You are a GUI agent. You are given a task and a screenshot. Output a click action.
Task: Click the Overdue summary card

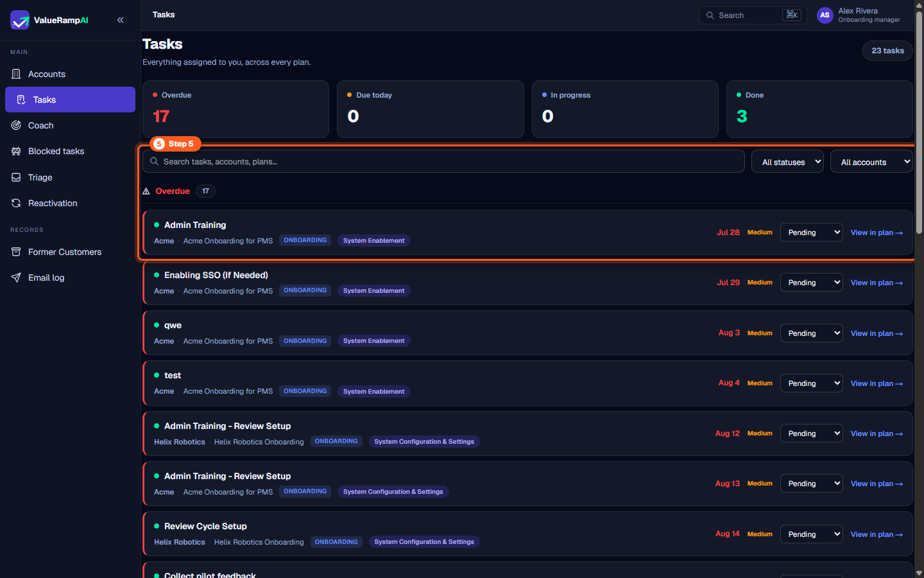point(235,109)
